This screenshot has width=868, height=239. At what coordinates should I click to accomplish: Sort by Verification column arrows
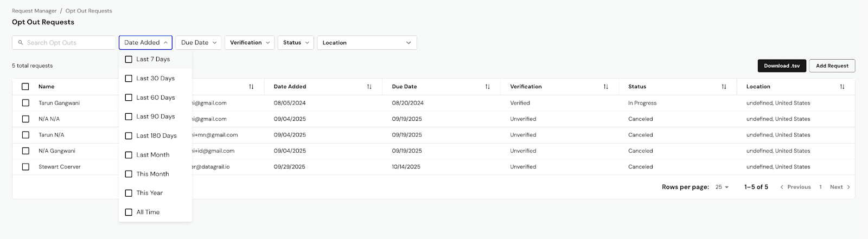pyautogui.click(x=605, y=87)
